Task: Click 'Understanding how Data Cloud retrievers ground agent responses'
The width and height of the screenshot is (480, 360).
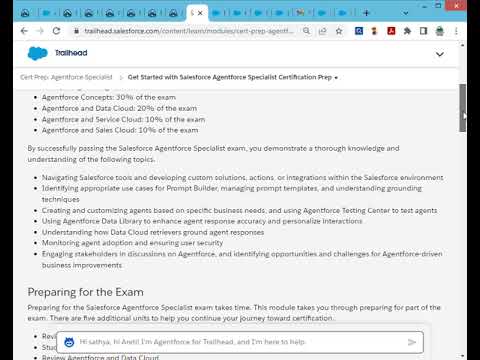Action: click(153, 232)
